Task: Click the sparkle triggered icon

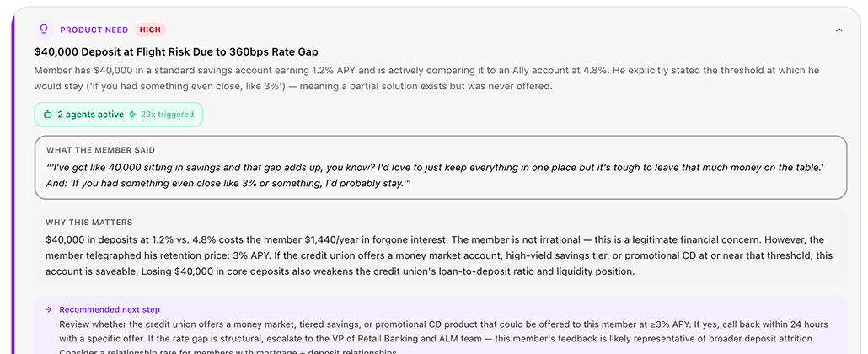Action: pyautogui.click(x=132, y=115)
